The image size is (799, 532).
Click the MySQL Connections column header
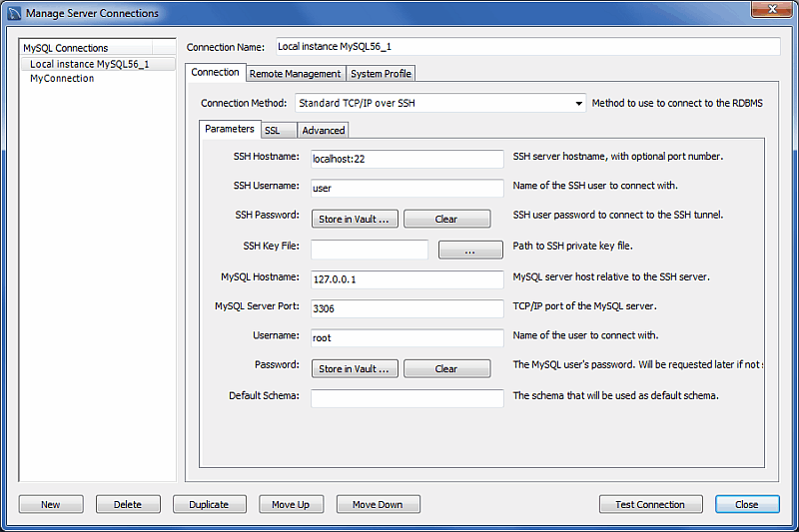87,48
